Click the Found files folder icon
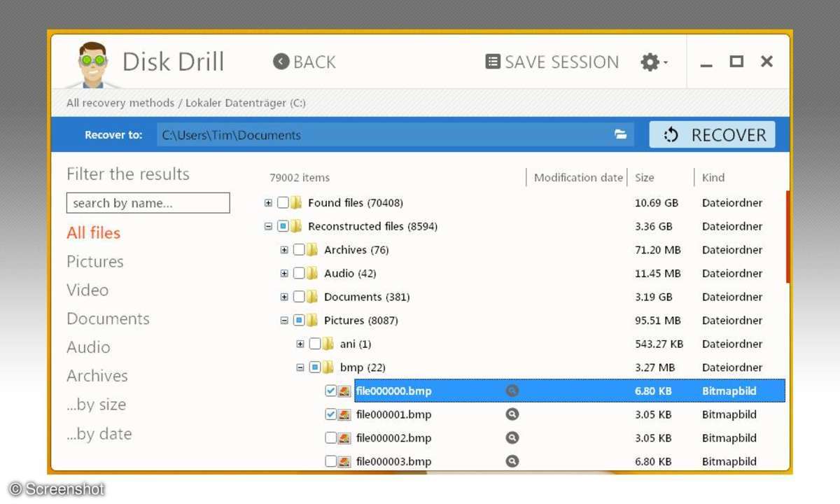Image resolution: width=840 pixels, height=504 pixels. pos(296,203)
